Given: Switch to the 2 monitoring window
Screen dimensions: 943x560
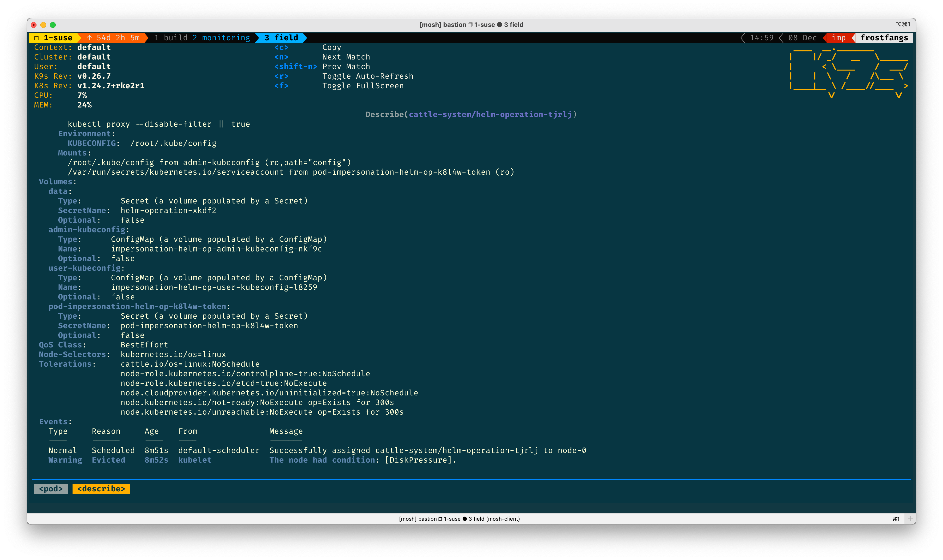Looking at the screenshot, I should point(221,38).
